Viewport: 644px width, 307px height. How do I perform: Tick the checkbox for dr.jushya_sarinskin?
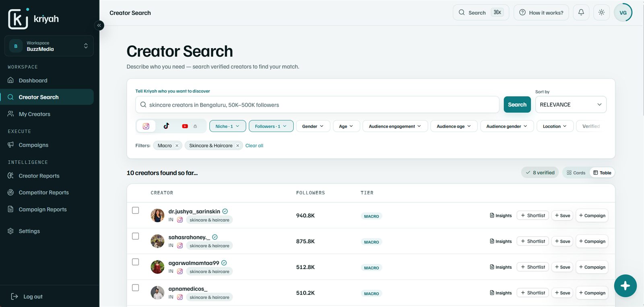(136, 210)
